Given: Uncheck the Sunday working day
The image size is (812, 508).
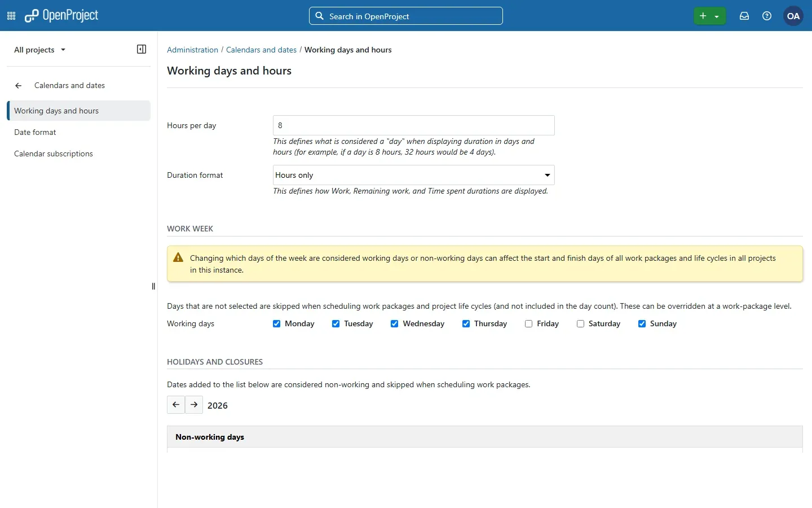Looking at the screenshot, I should coord(642,324).
